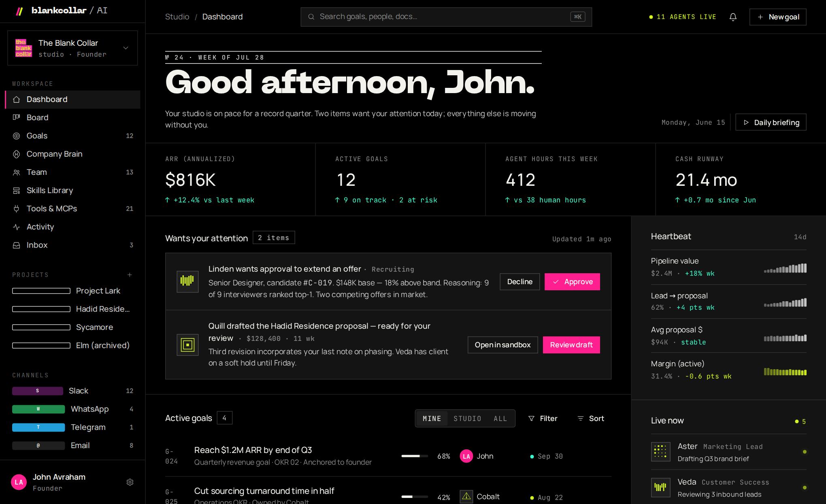
Task: Click progress bar of goal G-024
Action: (x=415, y=456)
